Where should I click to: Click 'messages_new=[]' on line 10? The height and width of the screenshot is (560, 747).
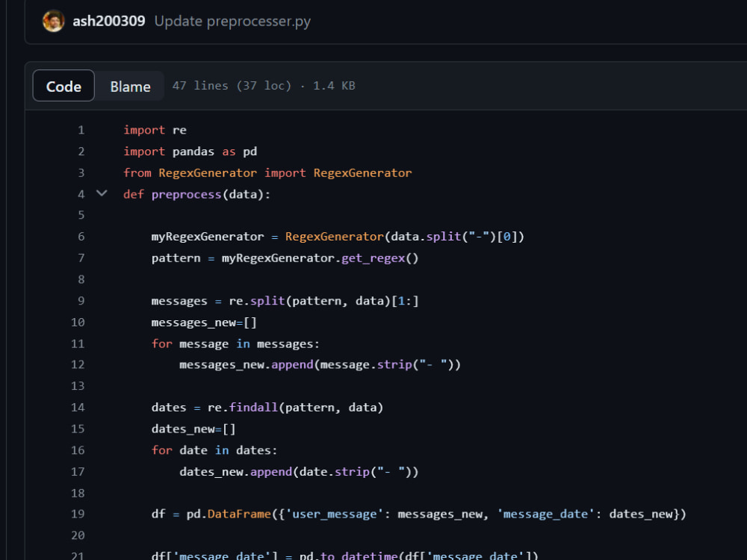[x=204, y=323]
